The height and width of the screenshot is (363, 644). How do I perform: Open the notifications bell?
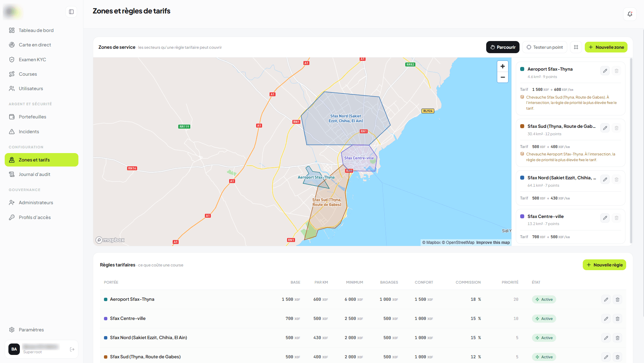(630, 14)
